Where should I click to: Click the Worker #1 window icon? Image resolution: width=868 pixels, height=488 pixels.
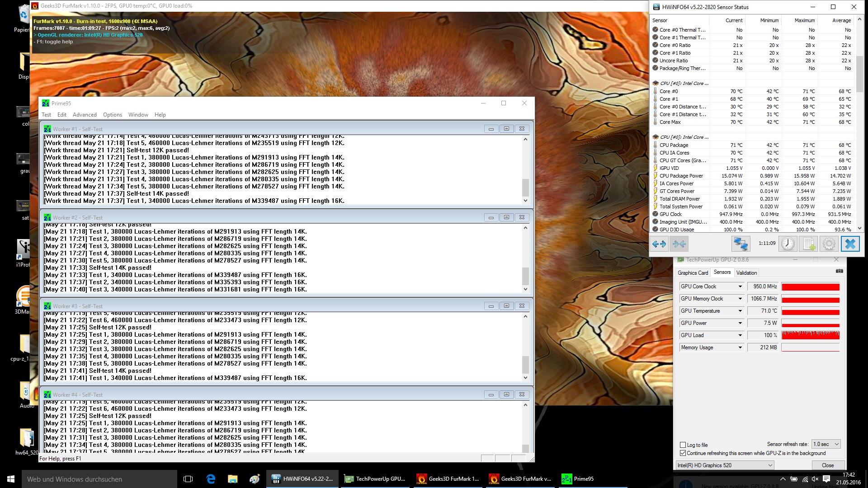pos(47,129)
